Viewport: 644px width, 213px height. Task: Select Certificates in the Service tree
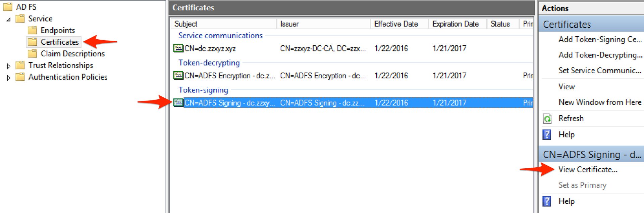tap(60, 42)
